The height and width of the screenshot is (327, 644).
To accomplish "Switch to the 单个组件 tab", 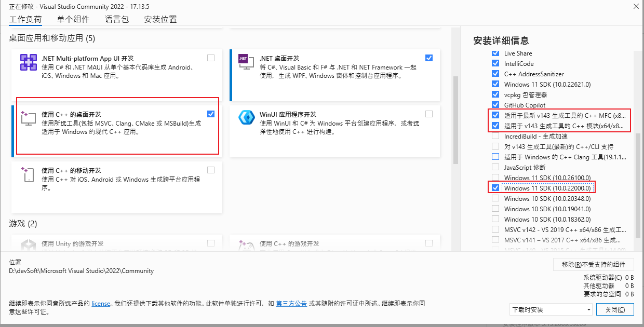I will [73, 20].
